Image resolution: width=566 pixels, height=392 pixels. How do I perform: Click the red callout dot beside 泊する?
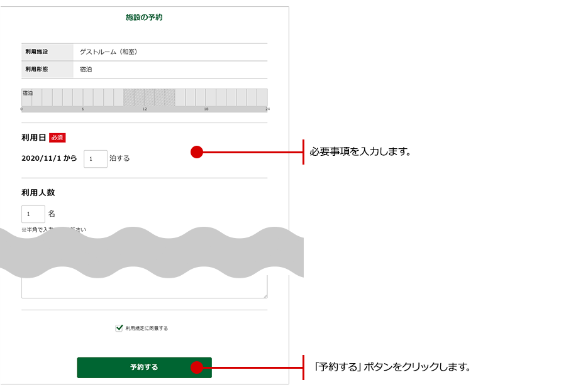197,152
